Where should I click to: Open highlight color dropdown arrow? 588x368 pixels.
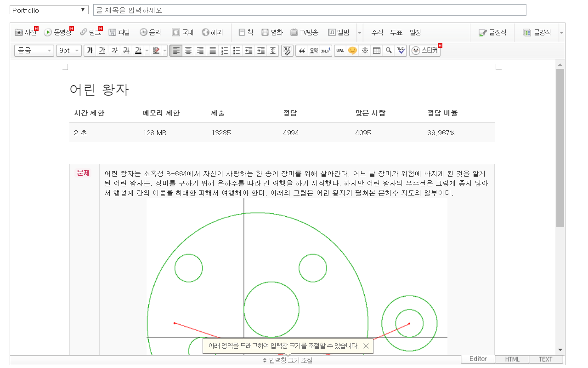[x=165, y=51]
